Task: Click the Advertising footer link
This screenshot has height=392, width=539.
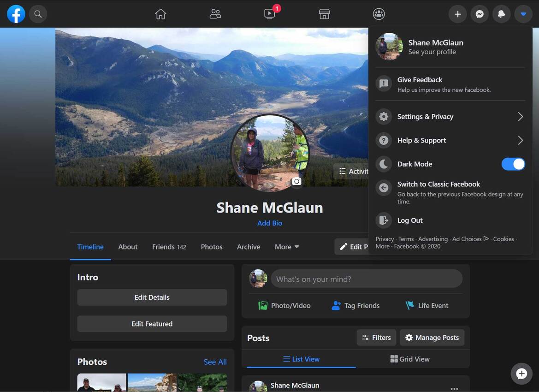Action: coord(433,239)
